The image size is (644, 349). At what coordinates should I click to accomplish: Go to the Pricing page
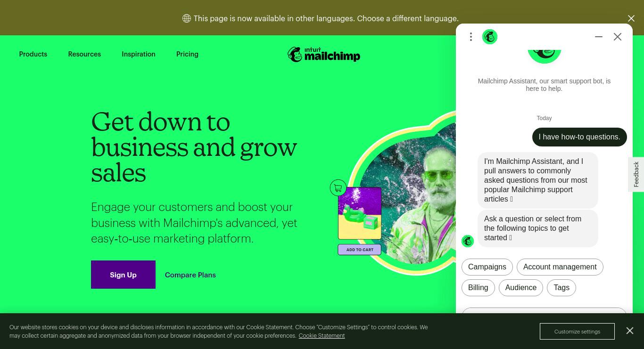187,54
